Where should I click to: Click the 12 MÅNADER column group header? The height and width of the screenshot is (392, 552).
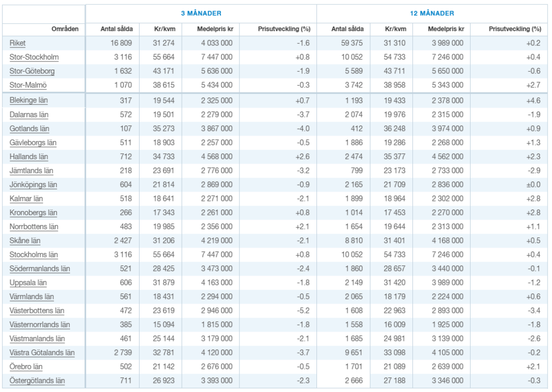click(x=432, y=13)
